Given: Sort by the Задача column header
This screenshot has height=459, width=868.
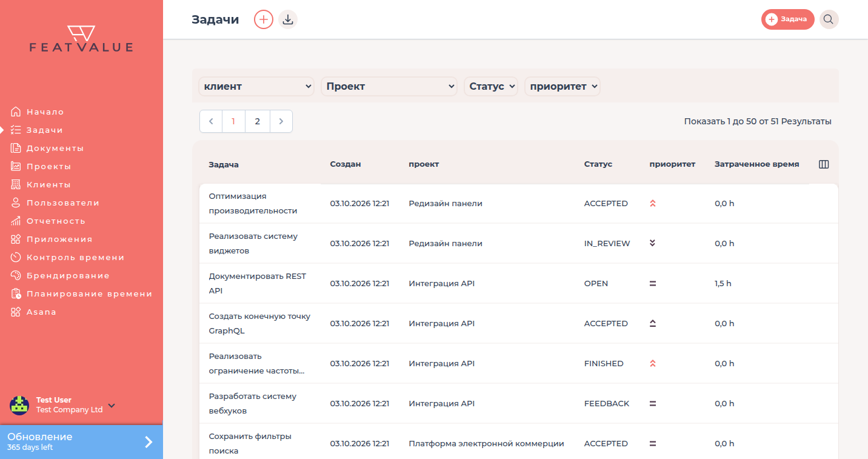Looking at the screenshot, I should pos(224,164).
